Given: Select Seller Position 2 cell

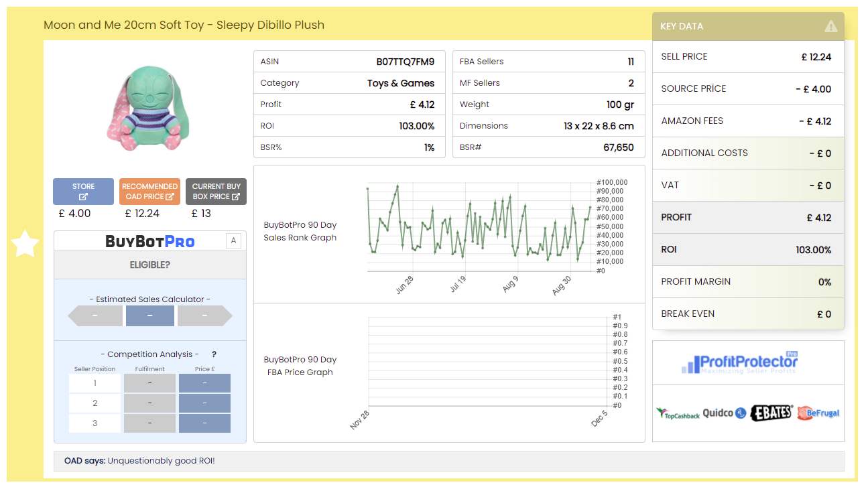Looking at the screenshot, I should coord(95,403).
